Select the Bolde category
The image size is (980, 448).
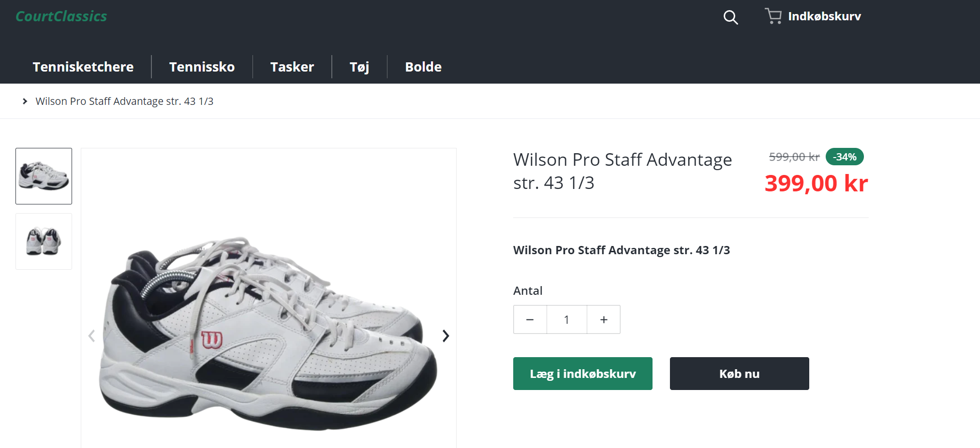click(x=423, y=67)
